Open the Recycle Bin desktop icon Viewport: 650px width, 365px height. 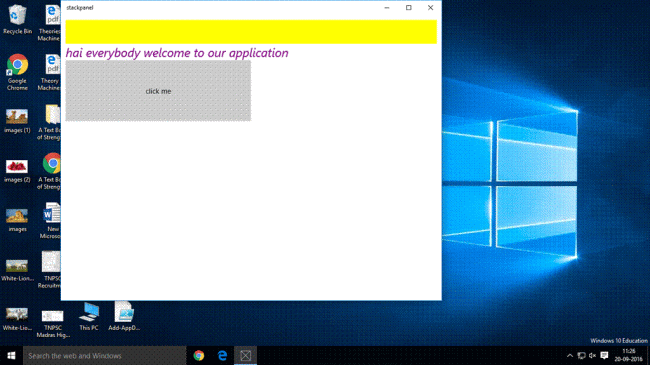tap(17, 19)
